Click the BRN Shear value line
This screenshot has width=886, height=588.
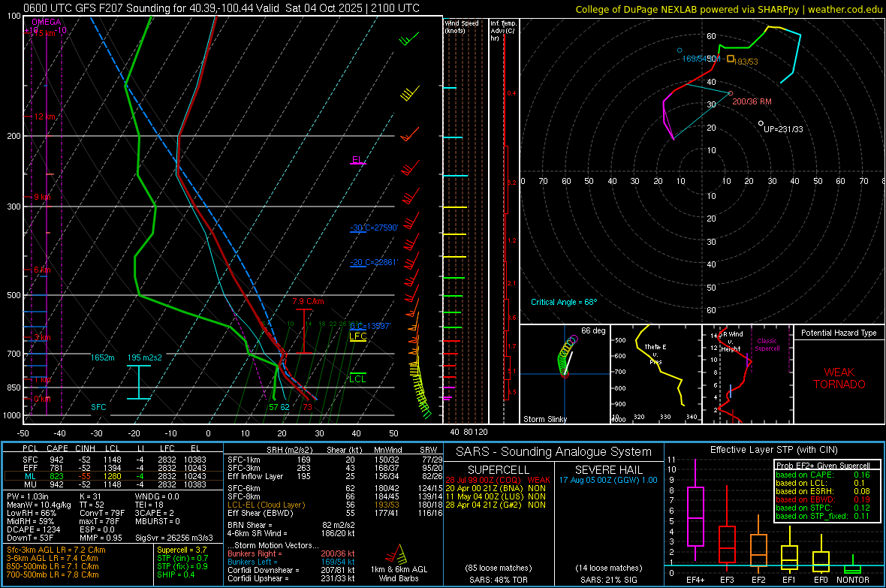[x=291, y=525]
